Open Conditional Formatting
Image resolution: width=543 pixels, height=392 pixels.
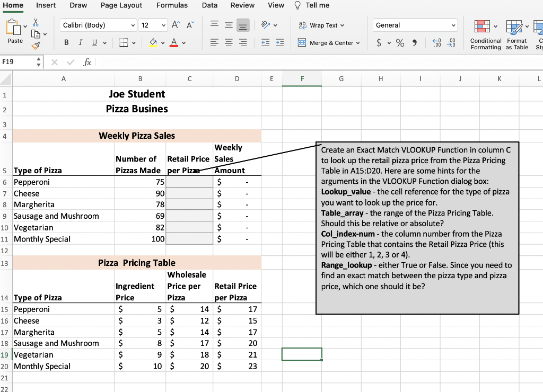[x=485, y=33]
